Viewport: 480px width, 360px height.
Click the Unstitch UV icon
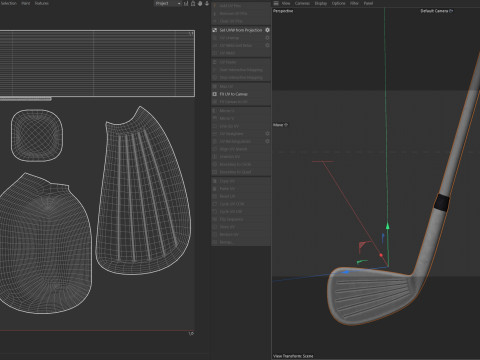click(x=215, y=156)
